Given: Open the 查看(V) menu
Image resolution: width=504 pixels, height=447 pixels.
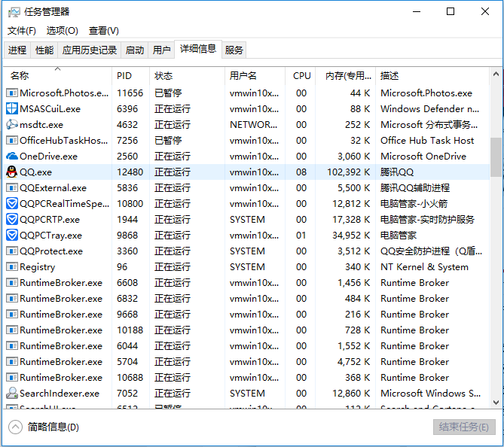Looking at the screenshot, I should point(104,31).
